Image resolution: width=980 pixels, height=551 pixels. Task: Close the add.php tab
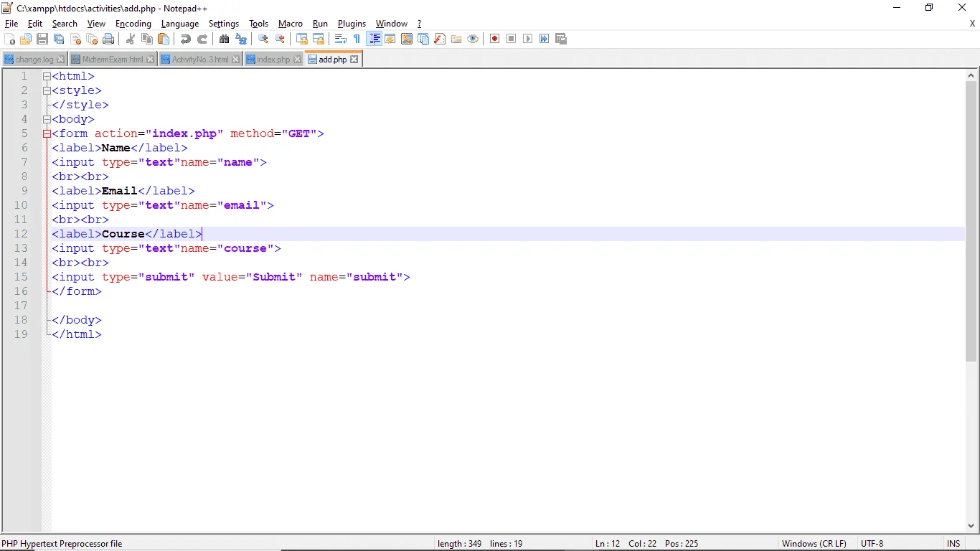pyautogui.click(x=354, y=60)
